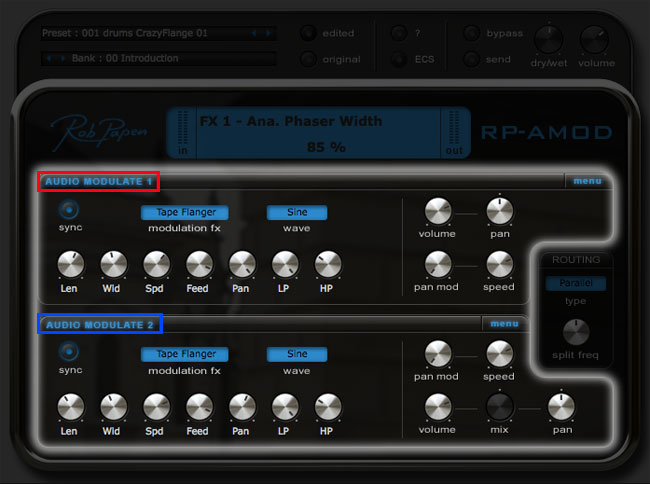Click the Audio Modulate 2 pan mod knob
The image size is (650, 484).
[x=438, y=354]
